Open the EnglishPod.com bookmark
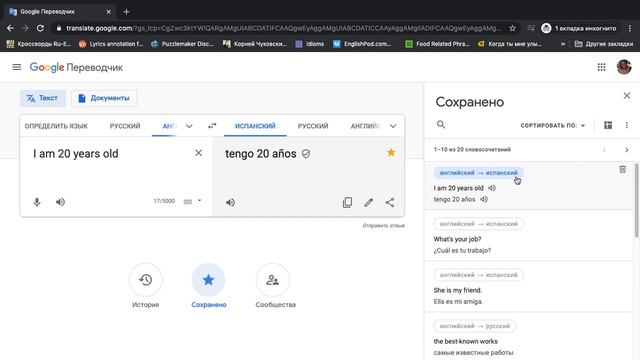This screenshot has width=640, height=360. point(362,44)
